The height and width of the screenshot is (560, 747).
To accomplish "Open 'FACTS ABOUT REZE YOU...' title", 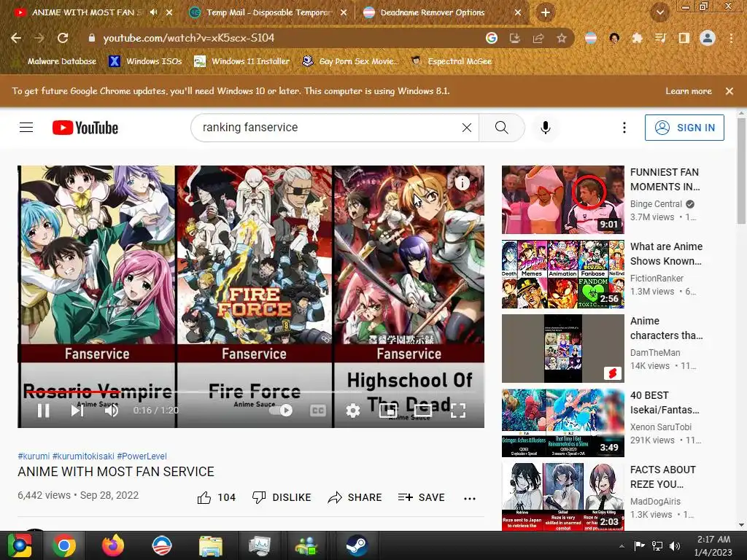I will (x=662, y=477).
